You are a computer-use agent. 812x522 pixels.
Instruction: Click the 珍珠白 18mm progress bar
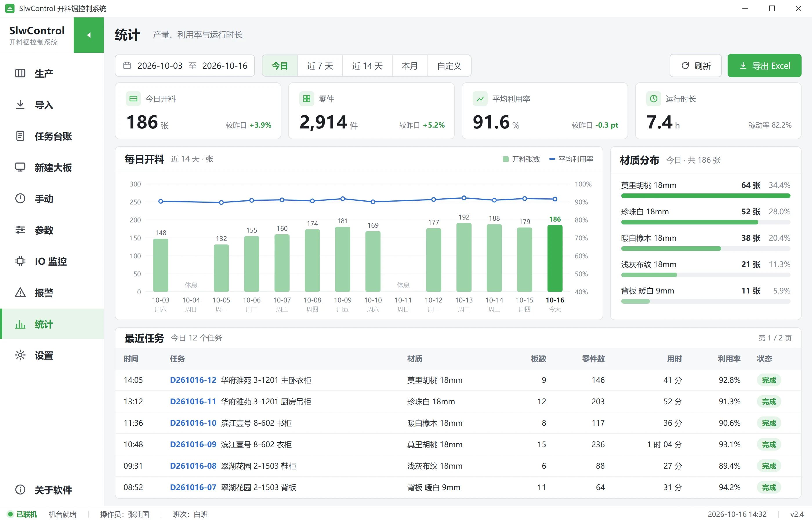[706, 222]
